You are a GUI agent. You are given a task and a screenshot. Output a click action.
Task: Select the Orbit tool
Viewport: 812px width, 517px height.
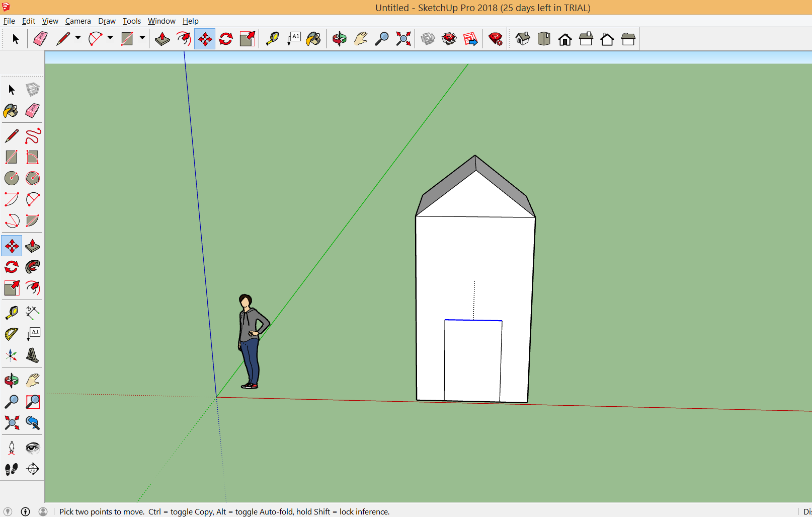[12, 381]
